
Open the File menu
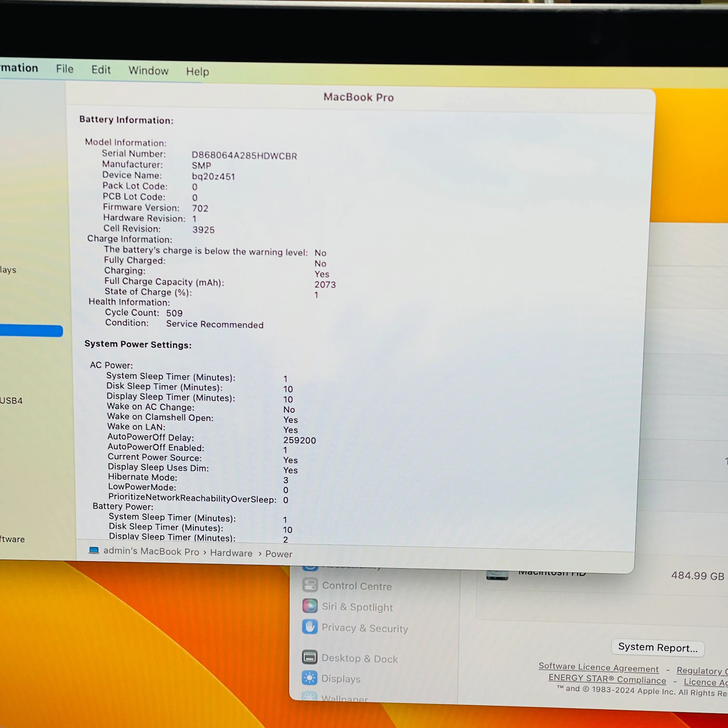tap(65, 69)
